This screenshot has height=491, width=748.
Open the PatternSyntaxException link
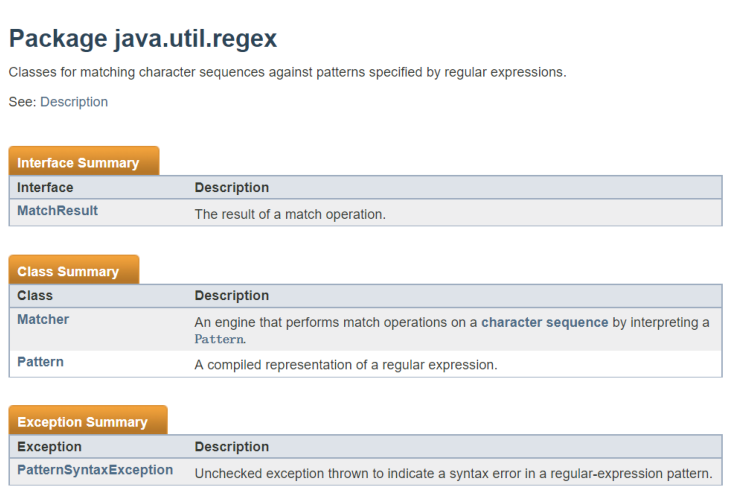(95, 470)
